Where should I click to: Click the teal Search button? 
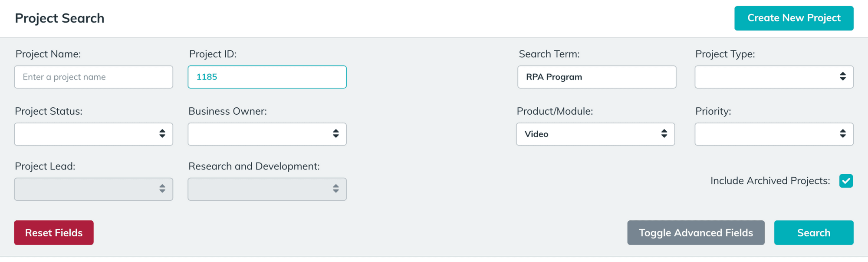[813, 233]
